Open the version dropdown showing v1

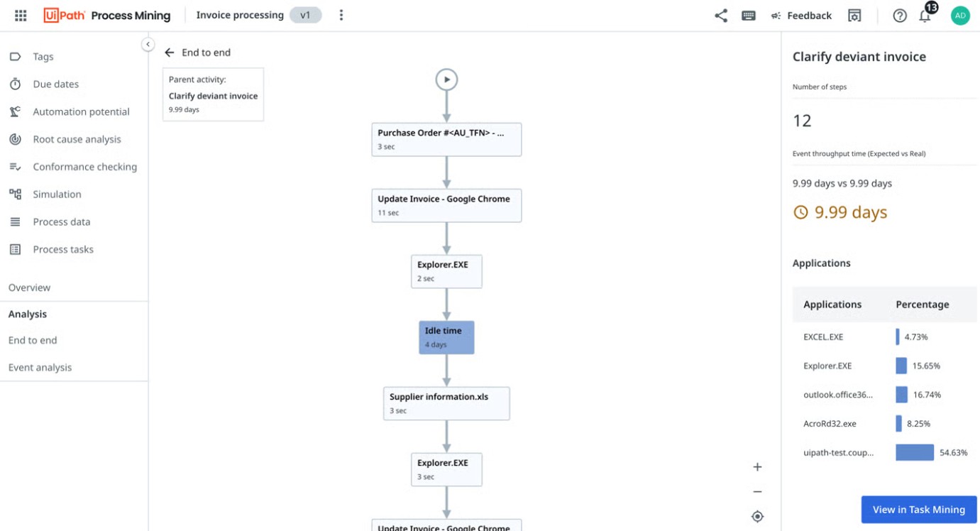point(306,14)
